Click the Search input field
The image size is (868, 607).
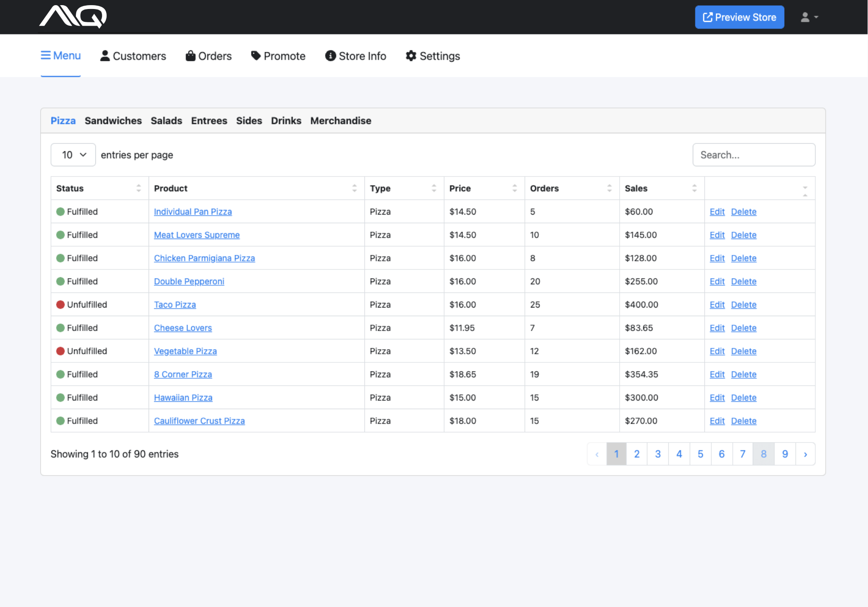754,155
